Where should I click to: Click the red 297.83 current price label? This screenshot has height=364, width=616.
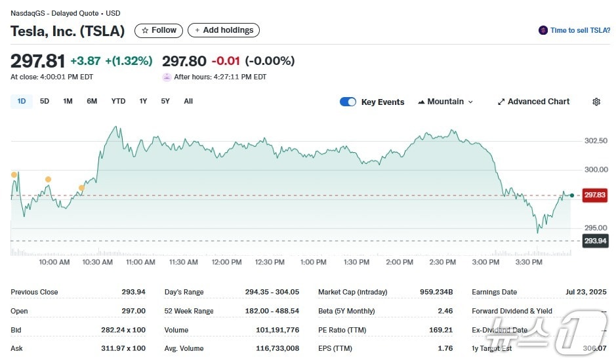point(595,195)
